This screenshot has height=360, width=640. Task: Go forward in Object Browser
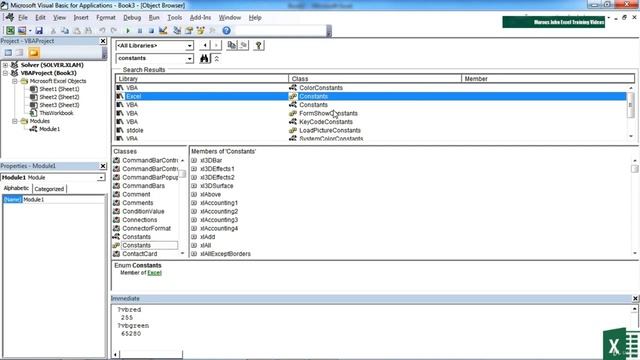[x=216, y=45]
